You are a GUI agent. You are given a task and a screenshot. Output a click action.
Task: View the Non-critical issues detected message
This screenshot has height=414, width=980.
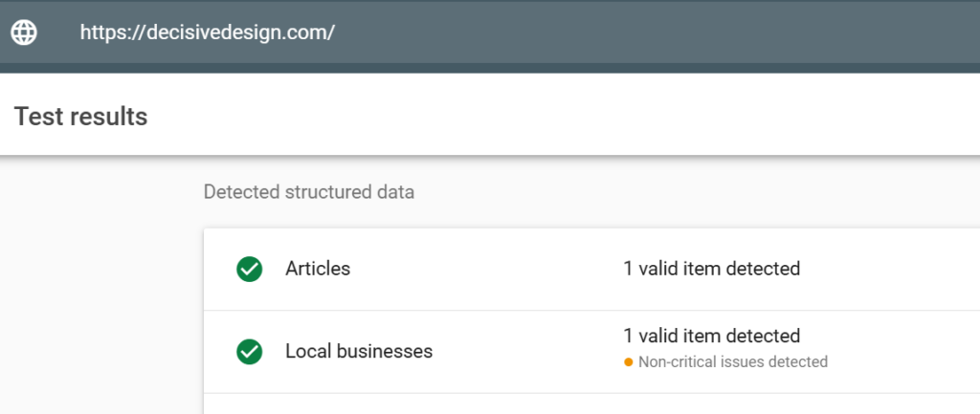click(732, 362)
